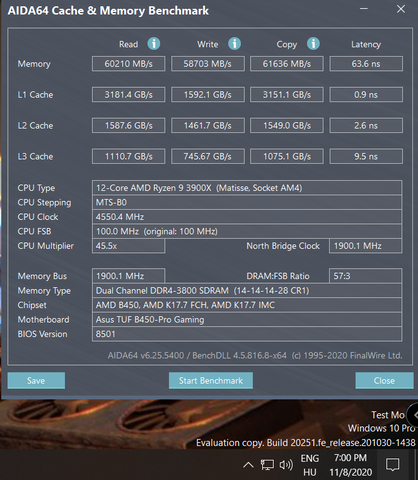Viewport: 418px width, 480px height.
Task: Click the CPU Clock field 4550.4 MHz
Action: tap(247, 217)
